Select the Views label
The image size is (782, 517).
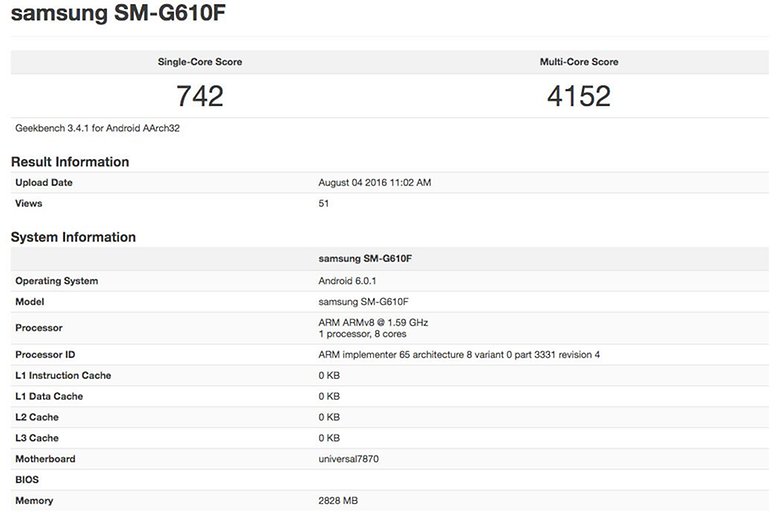click(28, 203)
